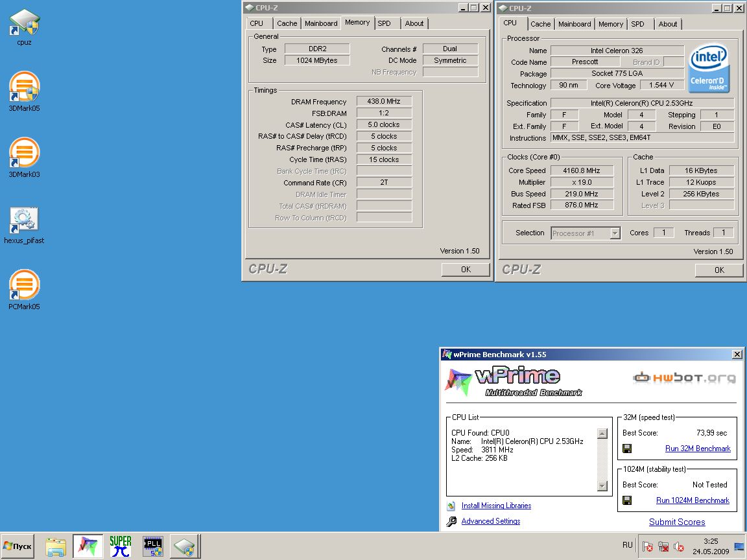Launch the PCMark05 desktop shortcut
The image size is (747, 560).
click(24, 290)
